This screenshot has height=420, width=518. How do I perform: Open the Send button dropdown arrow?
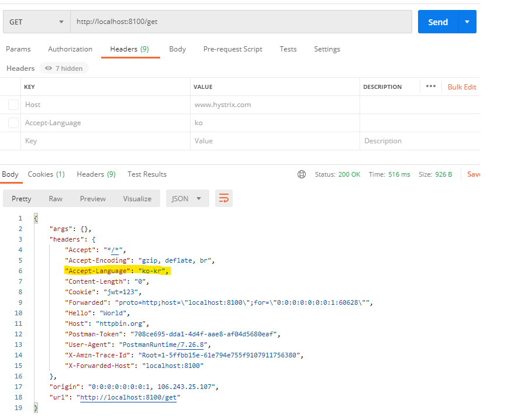coord(467,22)
